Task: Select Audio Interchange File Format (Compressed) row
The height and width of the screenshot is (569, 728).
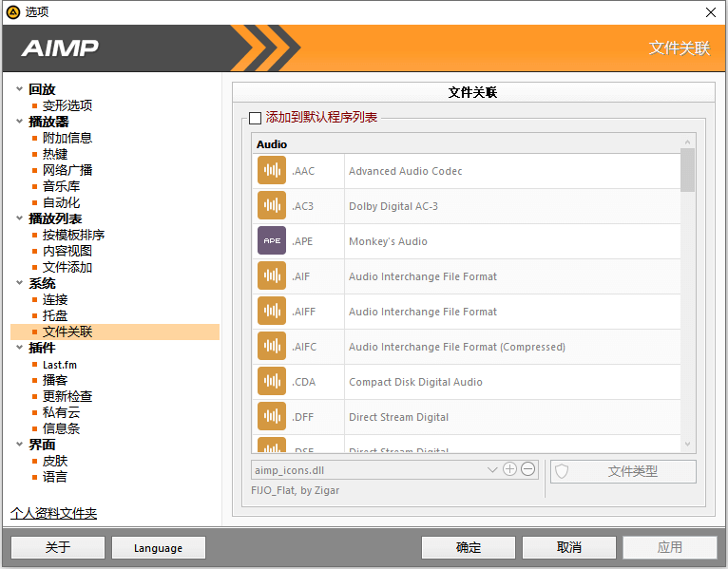Action: [466, 347]
